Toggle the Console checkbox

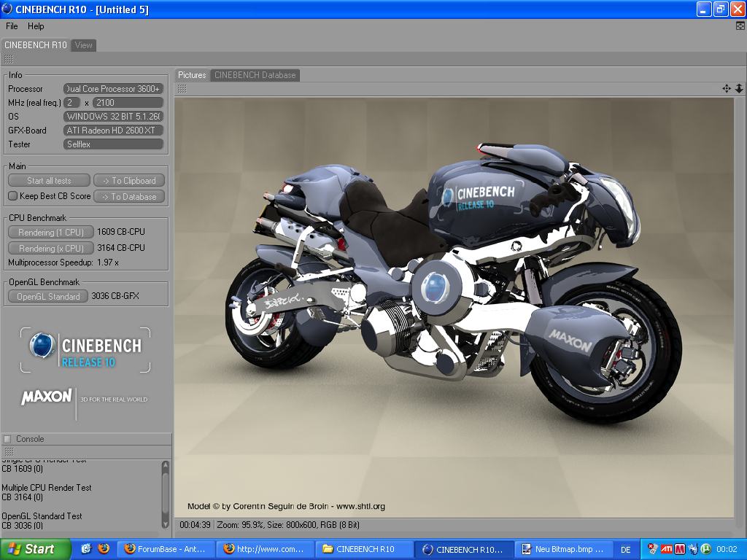[7, 439]
